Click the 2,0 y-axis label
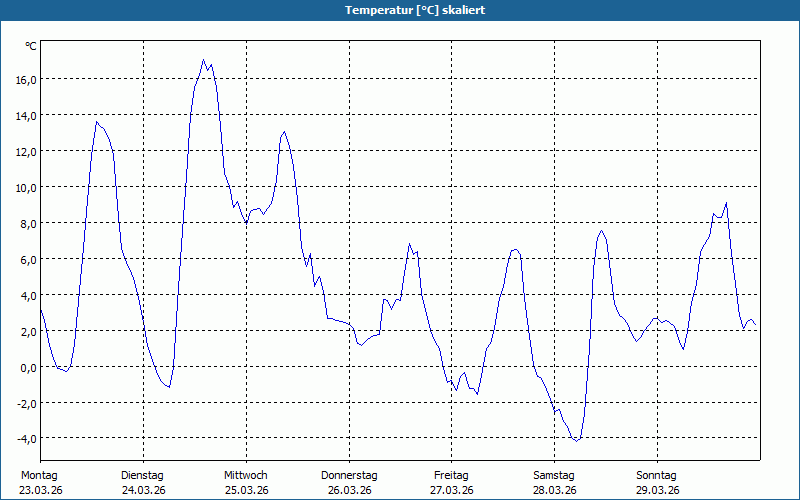Viewport: 800px width, 500px height. click(x=28, y=332)
